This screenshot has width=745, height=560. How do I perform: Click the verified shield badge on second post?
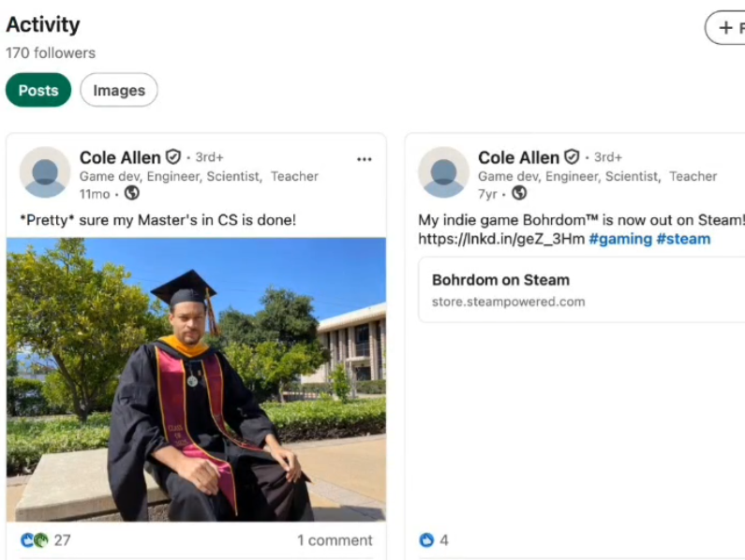coord(572,156)
